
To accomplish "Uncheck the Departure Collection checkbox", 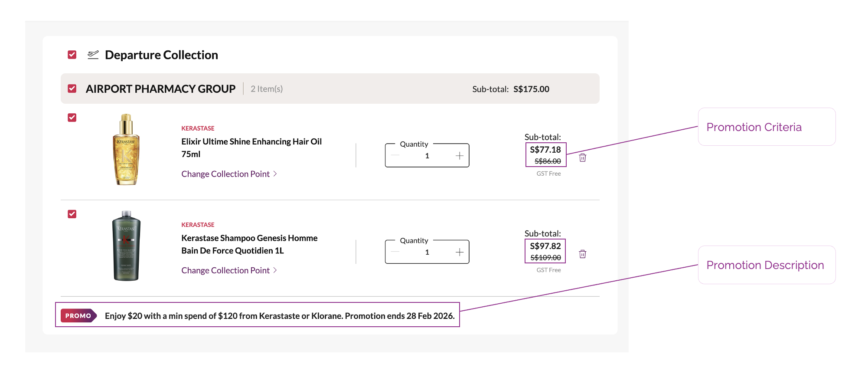I will point(72,55).
